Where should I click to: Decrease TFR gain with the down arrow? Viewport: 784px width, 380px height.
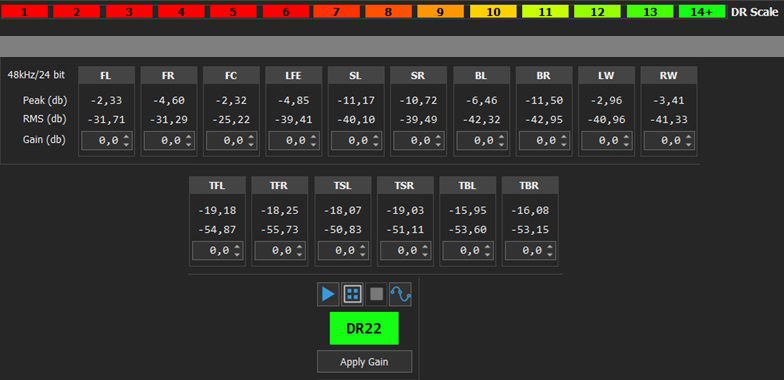tap(300, 254)
